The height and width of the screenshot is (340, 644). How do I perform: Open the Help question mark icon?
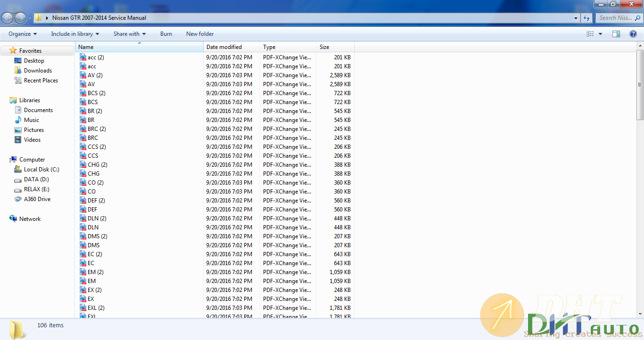click(633, 34)
